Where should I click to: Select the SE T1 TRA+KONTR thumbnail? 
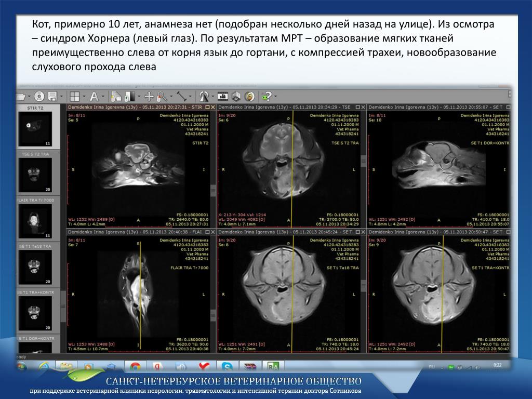point(35,313)
